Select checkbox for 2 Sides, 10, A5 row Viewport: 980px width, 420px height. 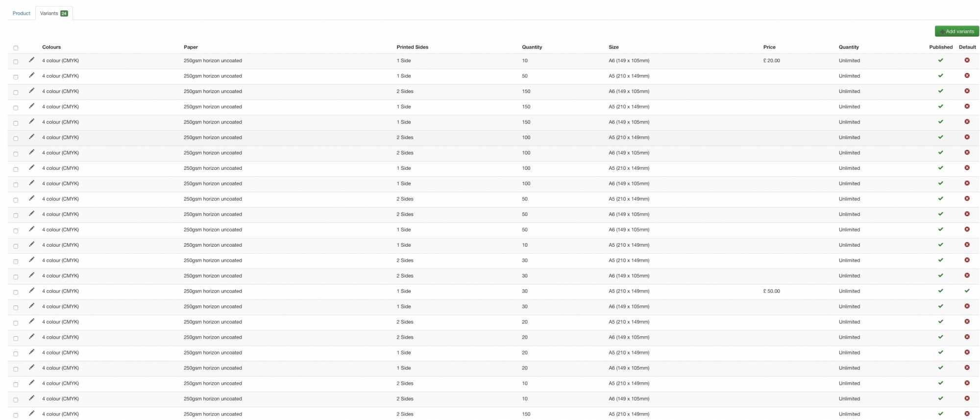pyautogui.click(x=16, y=385)
